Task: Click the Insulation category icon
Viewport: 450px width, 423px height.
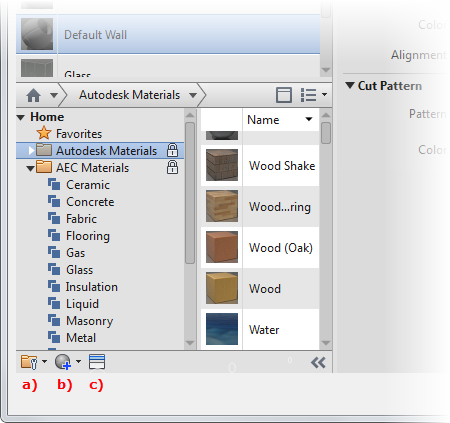Action: pyautogui.click(x=54, y=286)
